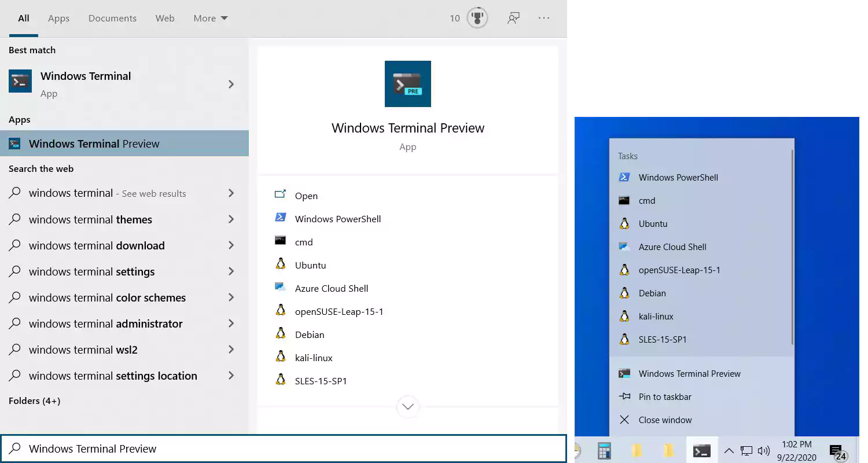The height and width of the screenshot is (463, 868).
Task: Click Terminal icon on the taskbar
Action: tap(702, 450)
